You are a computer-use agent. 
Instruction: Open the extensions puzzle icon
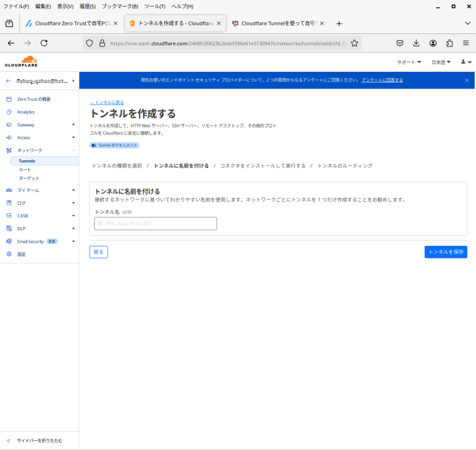(x=450, y=43)
